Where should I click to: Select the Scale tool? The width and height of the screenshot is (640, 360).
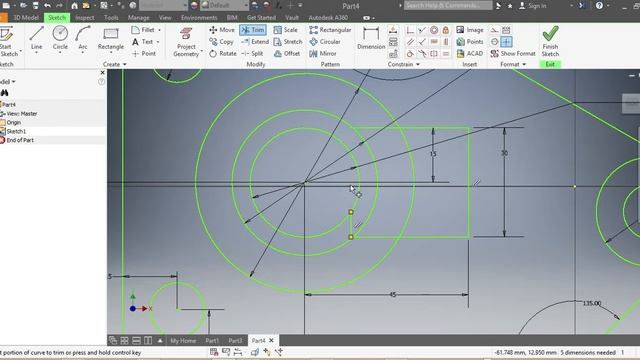pos(285,30)
